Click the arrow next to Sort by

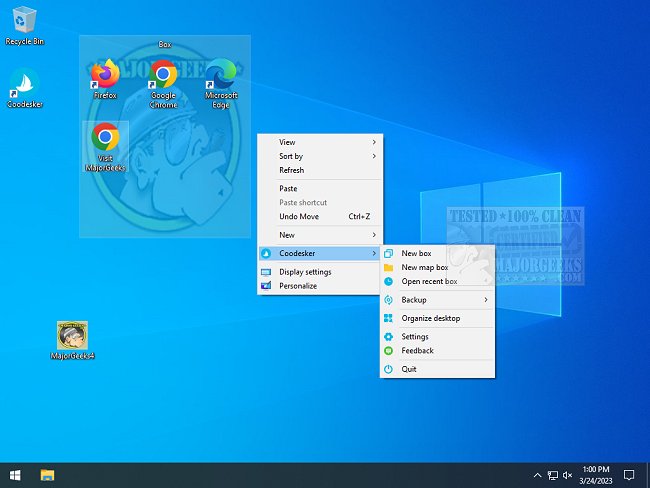pos(374,156)
